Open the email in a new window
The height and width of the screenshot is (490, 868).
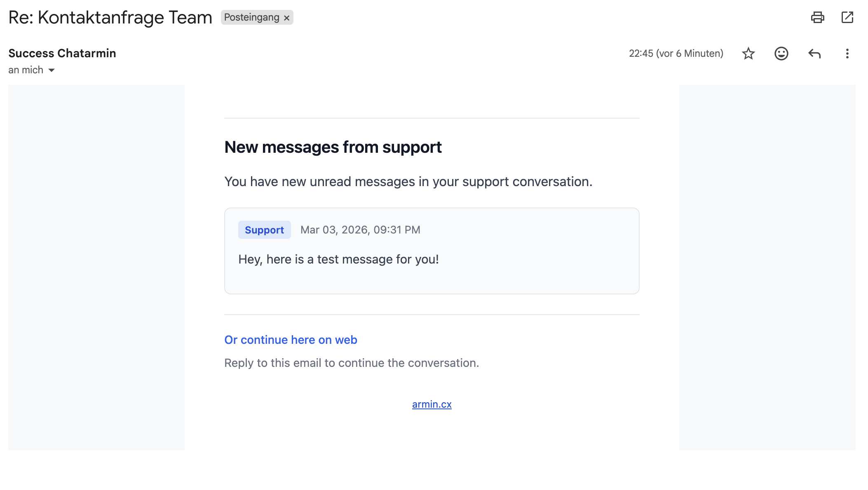847,17
